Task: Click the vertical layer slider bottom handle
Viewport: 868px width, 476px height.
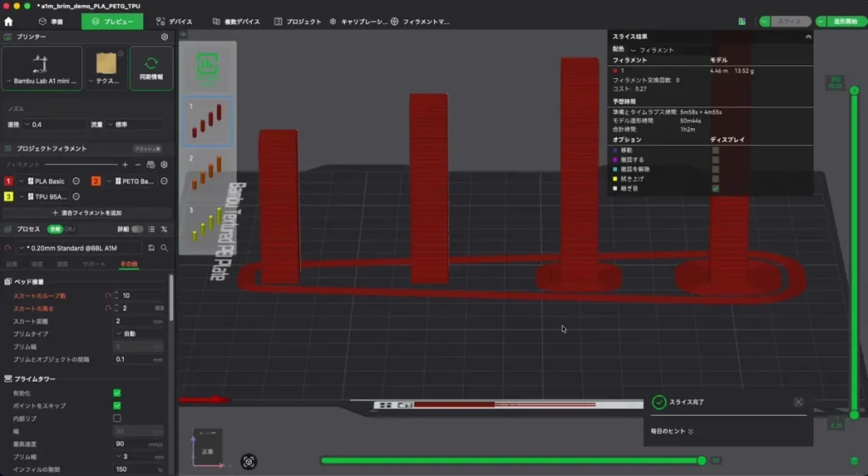Action: coord(854,415)
